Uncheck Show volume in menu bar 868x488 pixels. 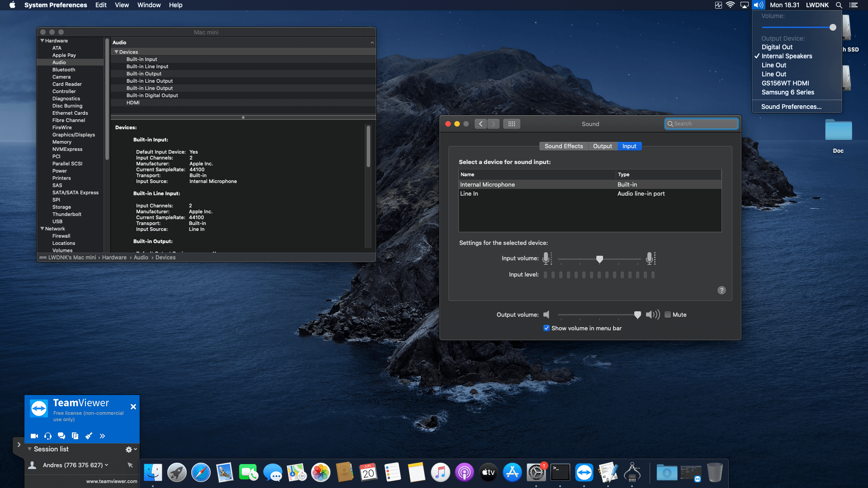(547, 328)
